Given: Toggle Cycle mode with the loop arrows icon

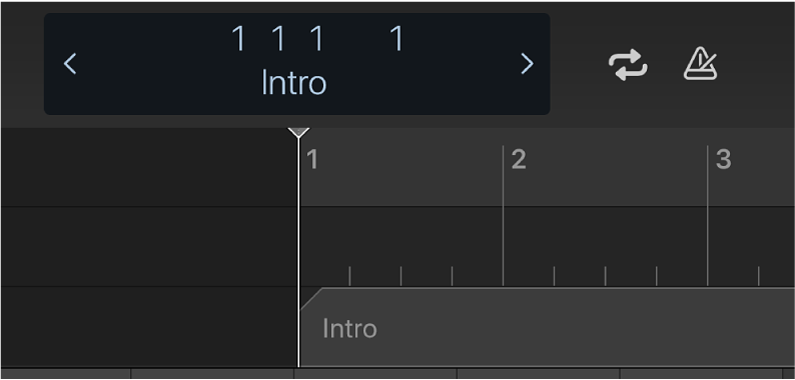Looking at the screenshot, I should tap(628, 64).
